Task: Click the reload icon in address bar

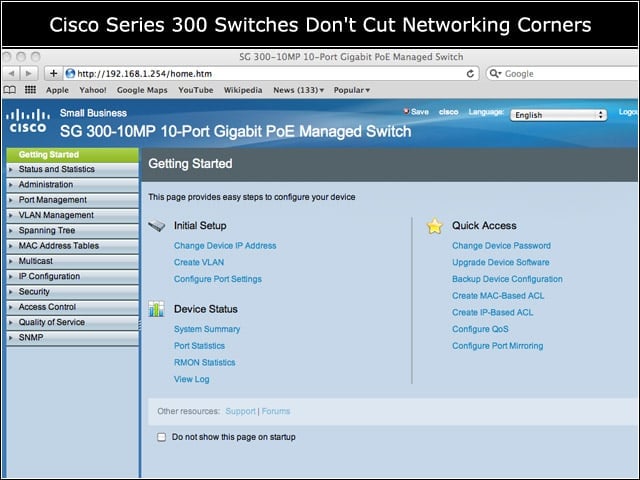Action: [470, 73]
